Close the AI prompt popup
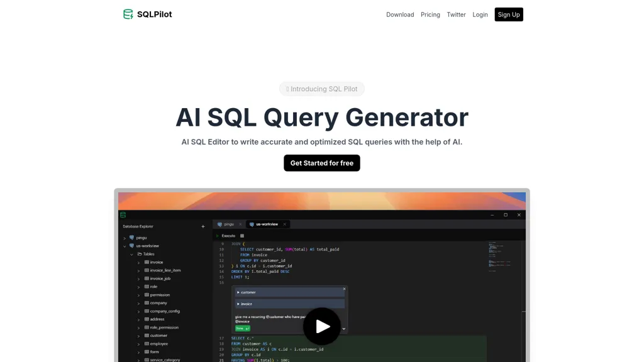Viewport: 644px width, 362px height. click(344, 289)
